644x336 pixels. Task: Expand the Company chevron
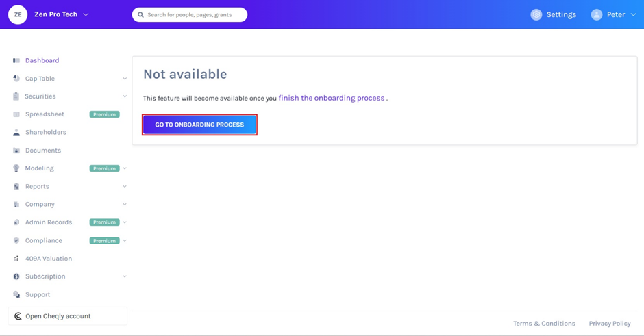[125, 205]
